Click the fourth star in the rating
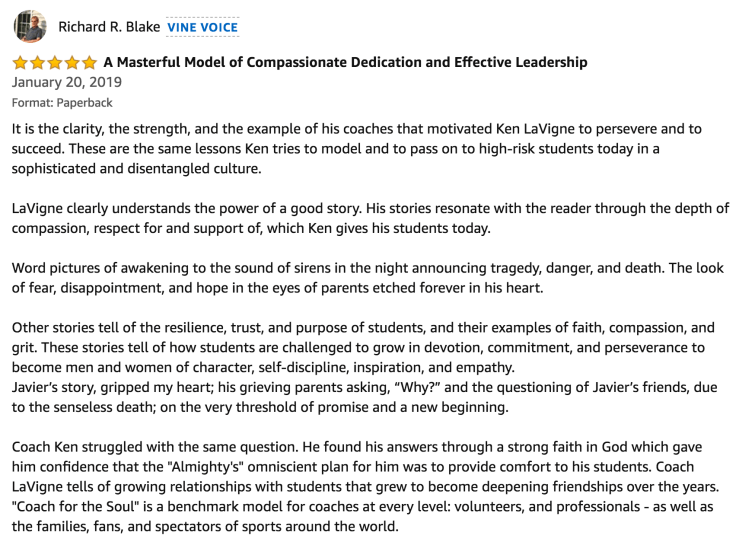This screenshot has height=542, width=739. (x=72, y=63)
